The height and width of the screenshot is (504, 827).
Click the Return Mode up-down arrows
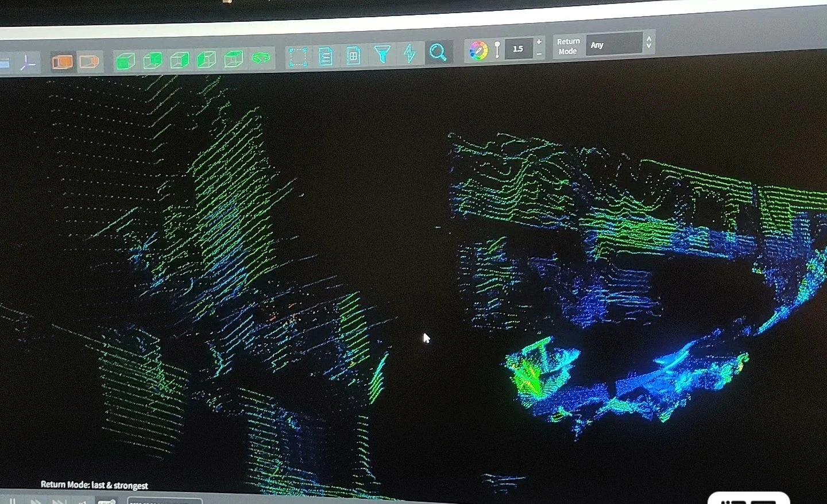click(x=648, y=42)
